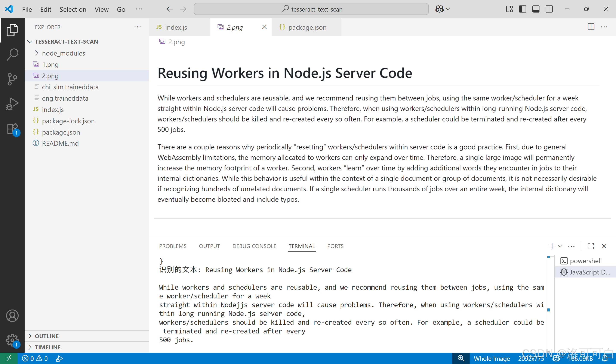Switch to the package.json tab
This screenshot has width=616, height=364.
[307, 27]
